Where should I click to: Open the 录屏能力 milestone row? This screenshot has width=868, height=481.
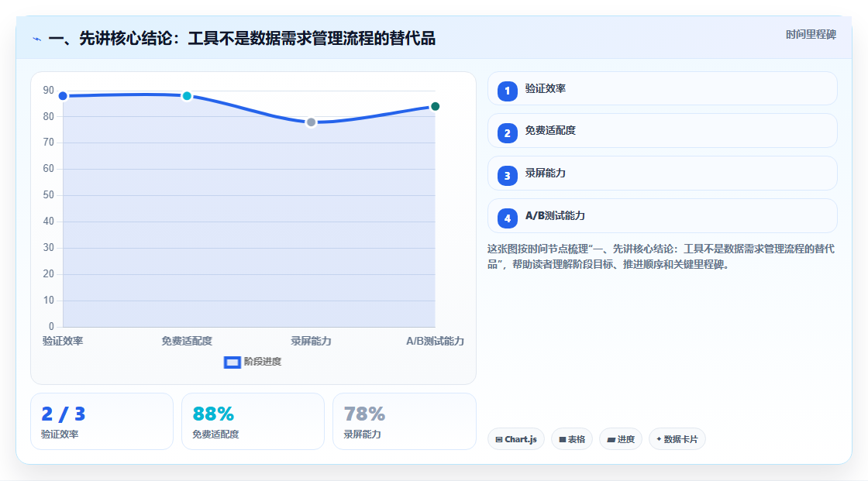click(x=662, y=174)
